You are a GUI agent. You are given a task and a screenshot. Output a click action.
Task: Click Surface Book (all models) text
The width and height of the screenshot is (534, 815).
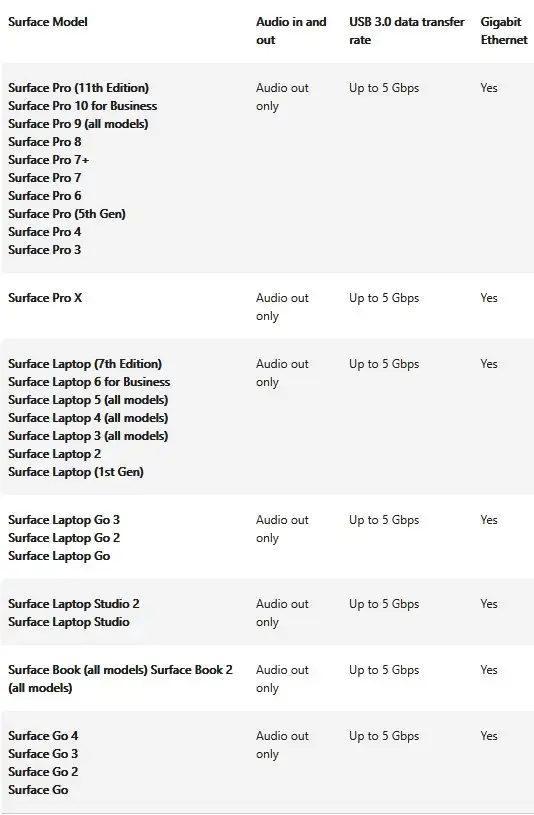(78, 670)
